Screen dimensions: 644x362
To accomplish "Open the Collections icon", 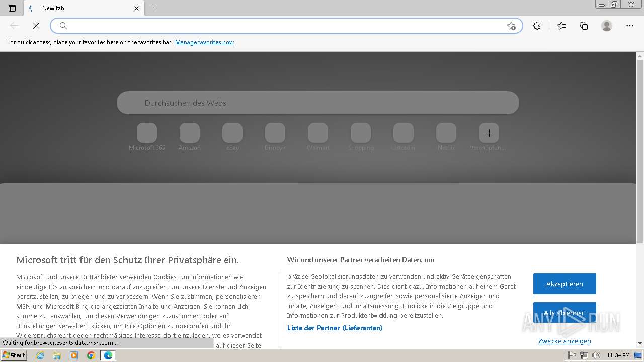I will point(584,26).
